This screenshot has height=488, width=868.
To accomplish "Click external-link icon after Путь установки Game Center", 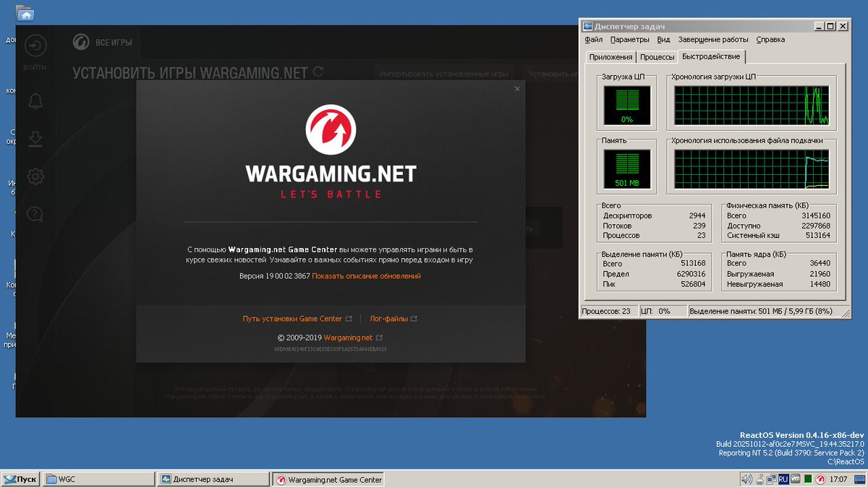I will [349, 318].
